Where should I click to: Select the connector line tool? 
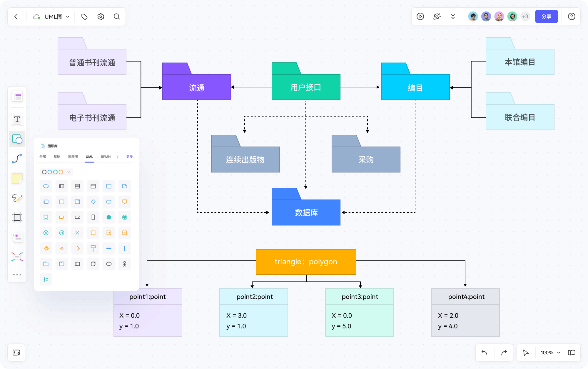pyautogui.click(x=17, y=159)
